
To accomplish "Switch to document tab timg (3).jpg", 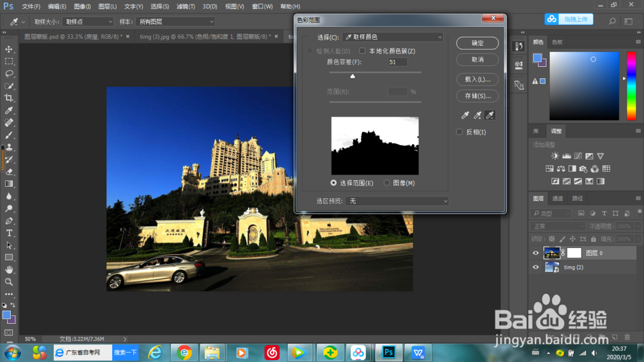I will 205,37.
